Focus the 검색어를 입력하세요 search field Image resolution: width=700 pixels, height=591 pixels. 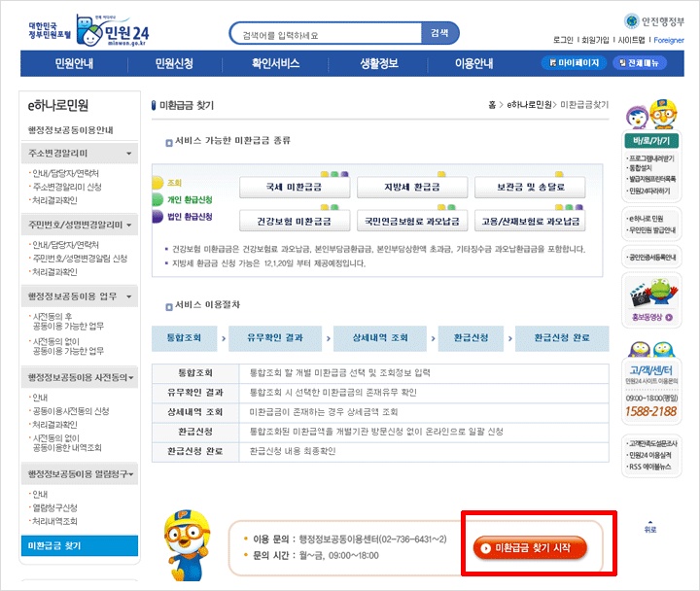(x=326, y=35)
